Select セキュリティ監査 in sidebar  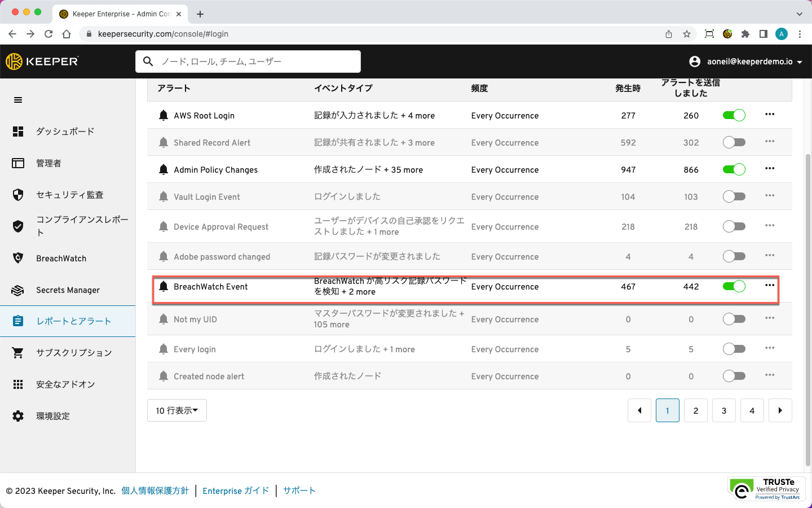(x=69, y=195)
